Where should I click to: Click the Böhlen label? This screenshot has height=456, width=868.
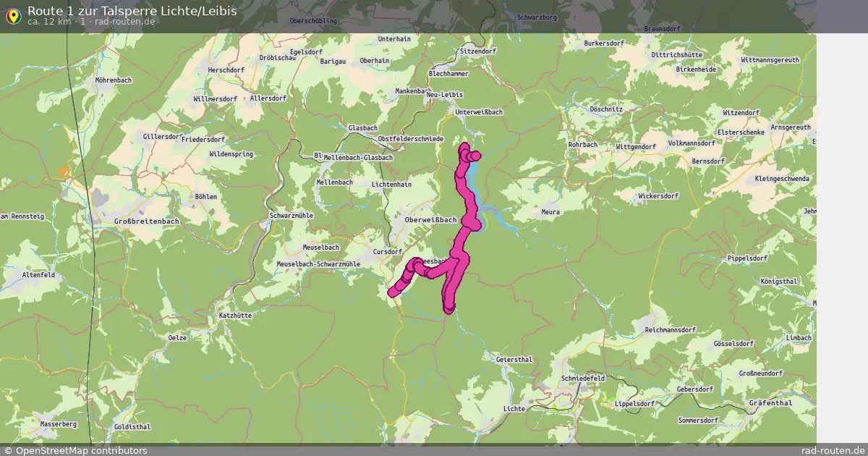click(x=206, y=197)
